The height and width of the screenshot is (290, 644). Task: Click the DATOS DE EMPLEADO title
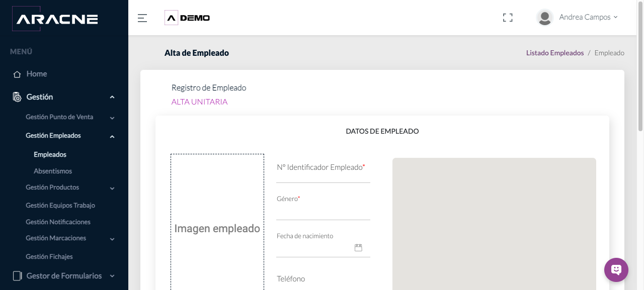(x=382, y=131)
